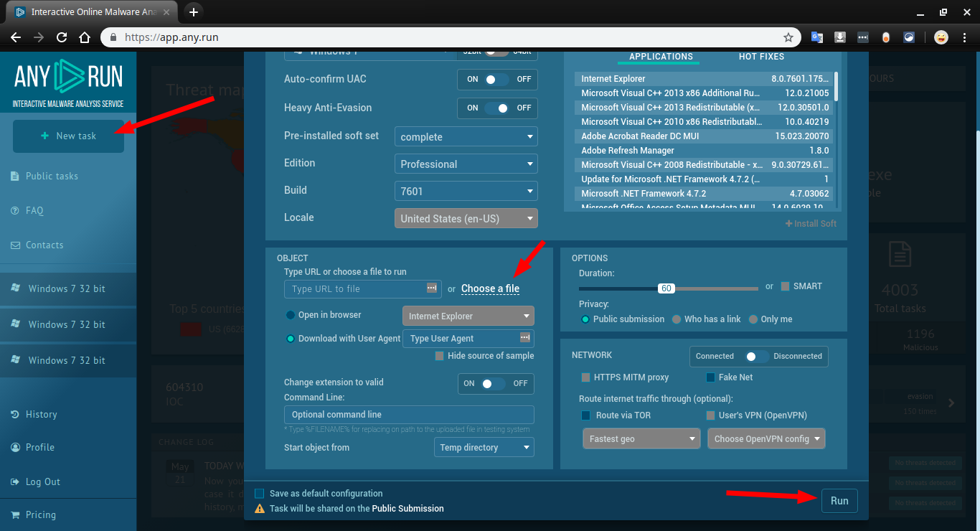Image resolution: width=980 pixels, height=531 pixels.
Task: Open the FAQ sidebar item
Action: point(34,210)
